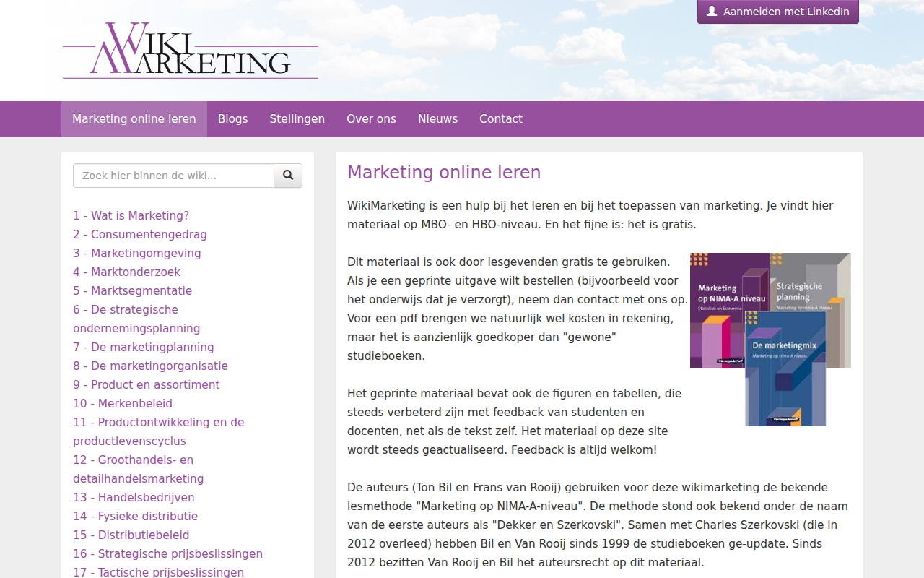
Task: Open chapter 10 - Merkenbeleid
Action: [123, 403]
